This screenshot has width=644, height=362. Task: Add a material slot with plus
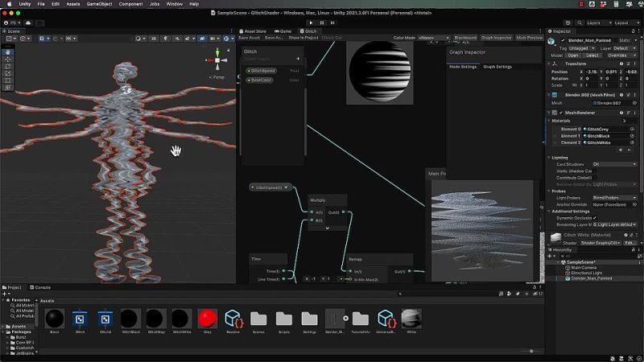pyautogui.click(x=621, y=150)
